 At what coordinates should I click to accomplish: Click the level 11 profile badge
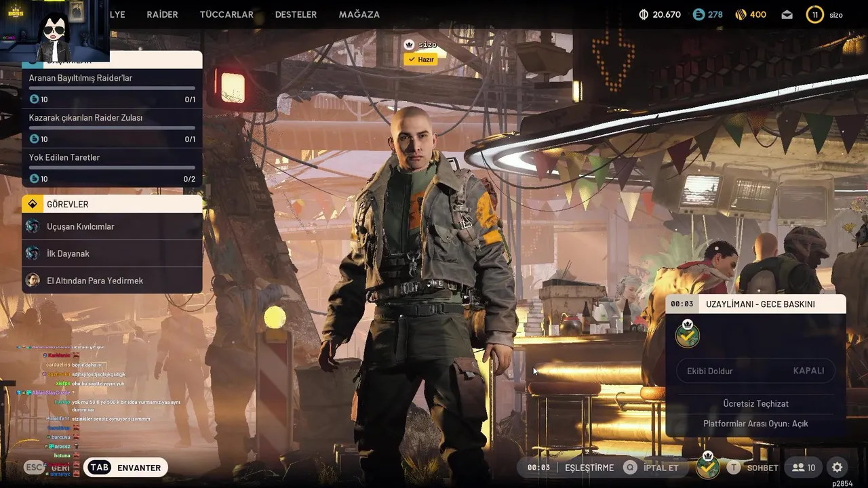(x=814, y=14)
